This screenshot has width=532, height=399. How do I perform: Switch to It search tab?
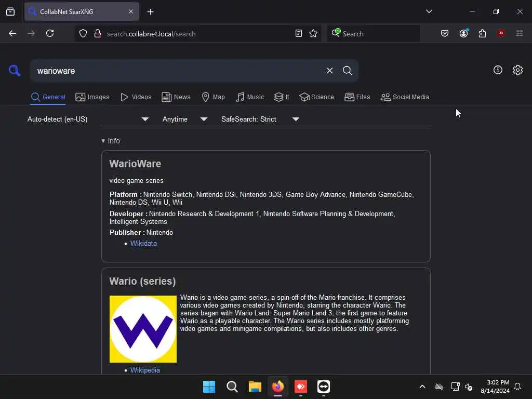[x=282, y=97]
